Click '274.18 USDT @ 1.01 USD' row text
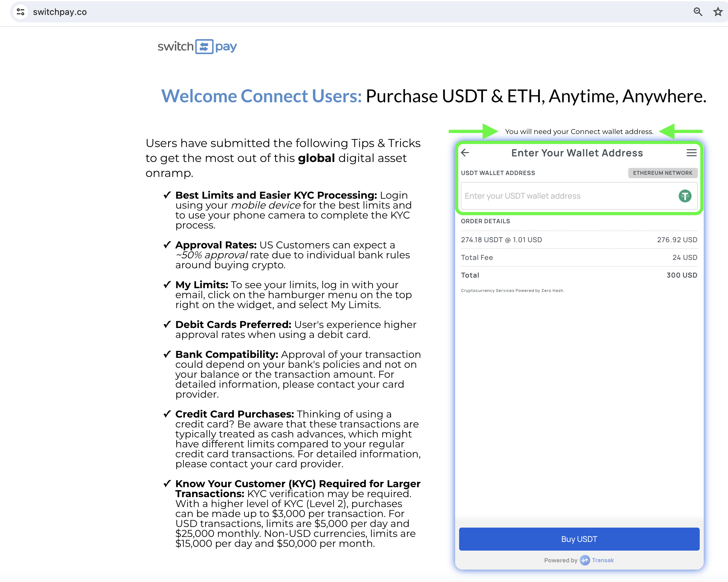The height and width of the screenshot is (582, 728). 501,240
